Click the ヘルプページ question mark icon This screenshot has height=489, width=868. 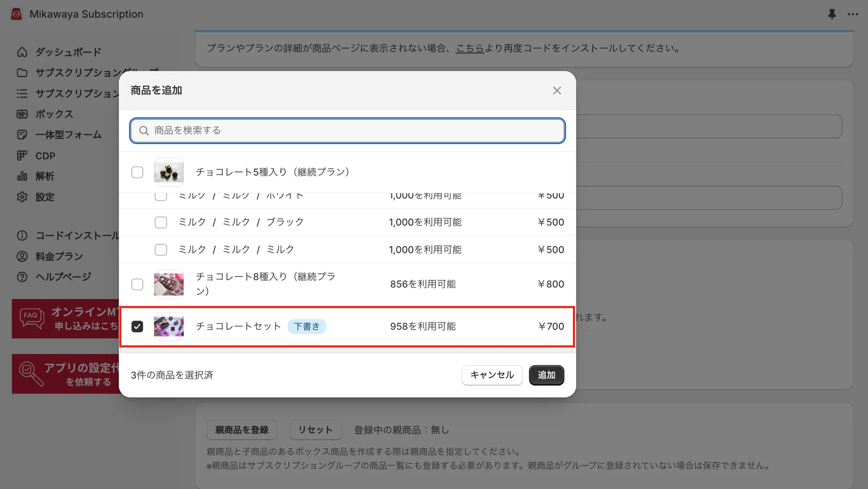tap(22, 277)
